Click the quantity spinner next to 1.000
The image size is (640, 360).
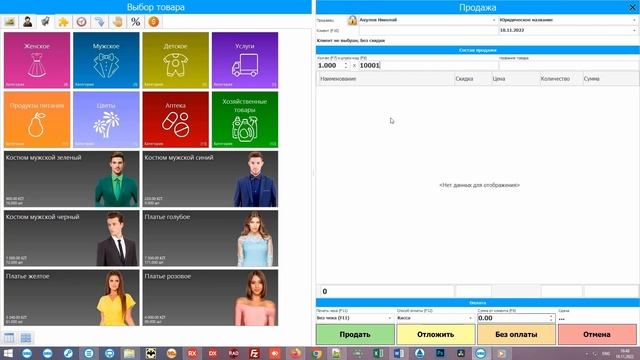346,65
